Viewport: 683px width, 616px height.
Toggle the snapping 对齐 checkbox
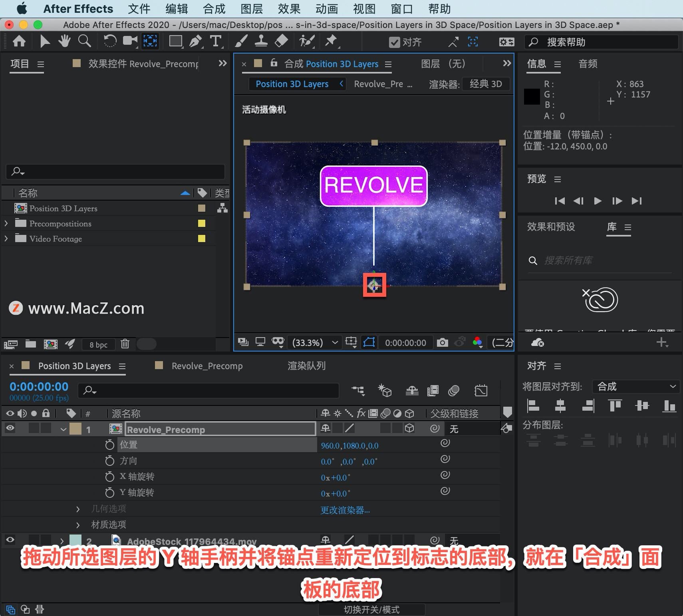pos(394,42)
